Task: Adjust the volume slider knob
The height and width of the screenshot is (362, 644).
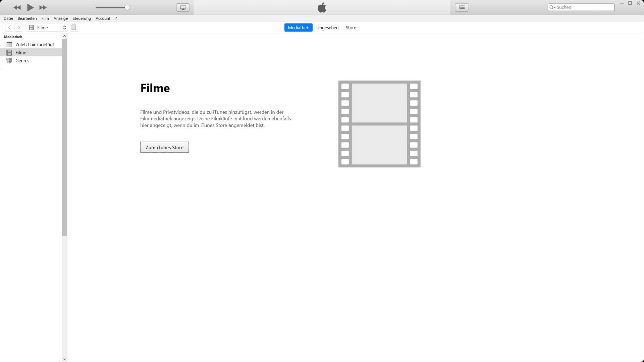Action: coord(127,7)
